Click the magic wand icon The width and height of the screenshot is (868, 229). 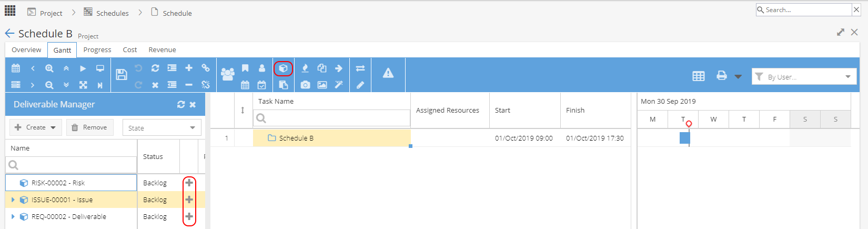(339, 85)
